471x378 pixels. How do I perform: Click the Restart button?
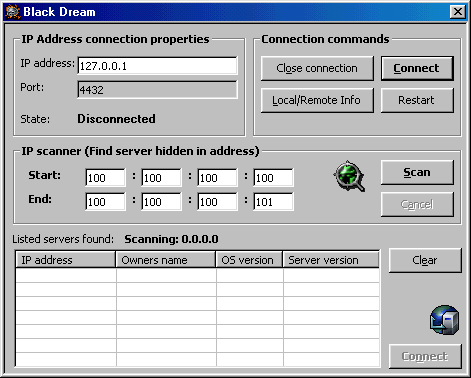tap(417, 100)
